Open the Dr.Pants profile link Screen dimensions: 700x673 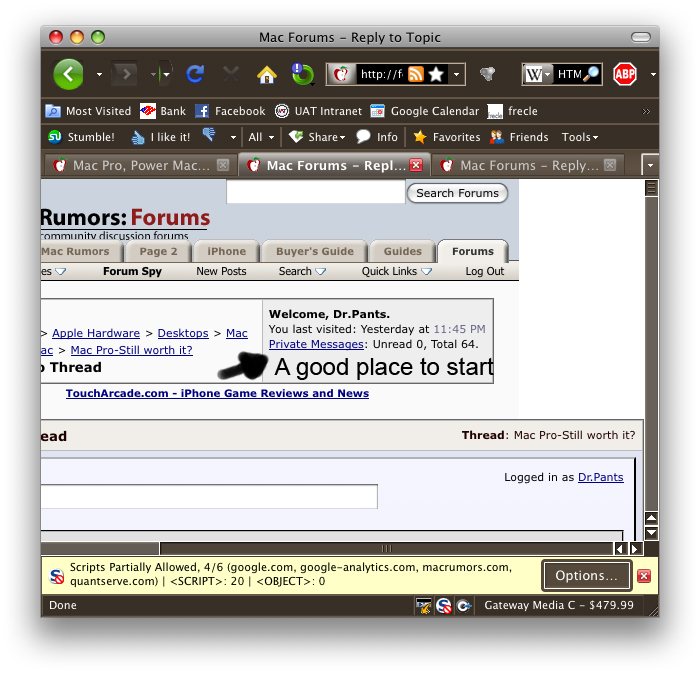pos(600,477)
